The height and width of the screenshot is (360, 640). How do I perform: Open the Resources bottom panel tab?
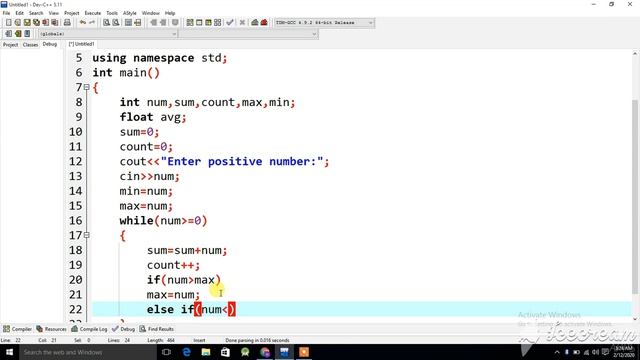tap(51, 329)
